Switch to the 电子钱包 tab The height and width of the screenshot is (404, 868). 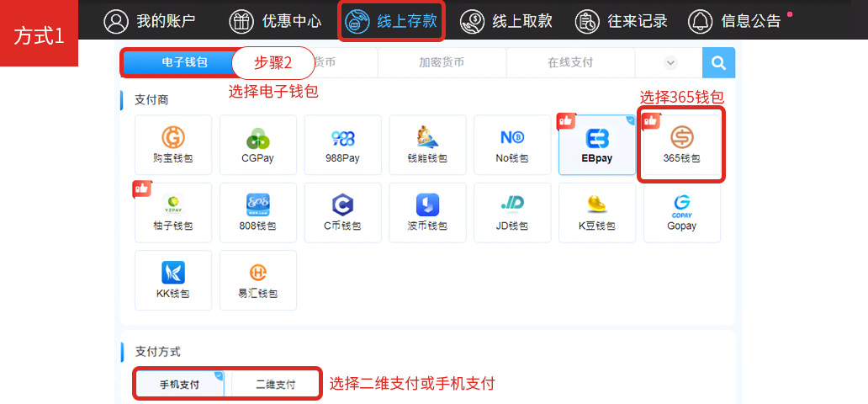184,62
